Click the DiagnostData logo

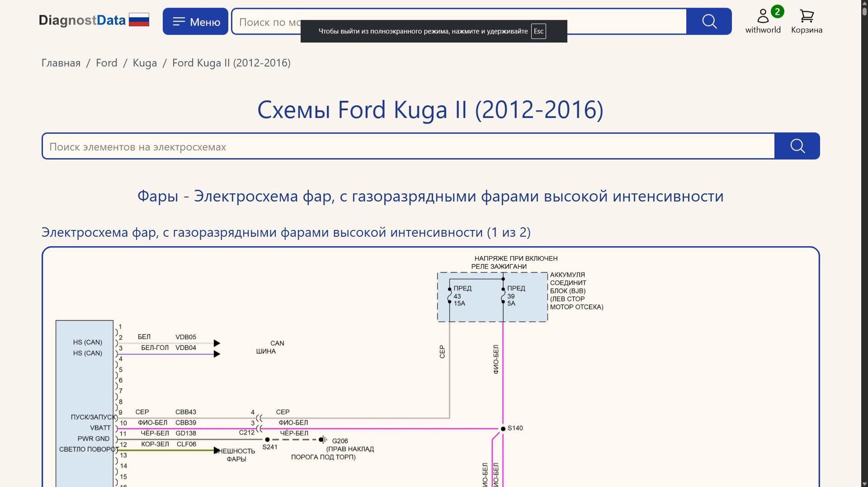coord(82,20)
